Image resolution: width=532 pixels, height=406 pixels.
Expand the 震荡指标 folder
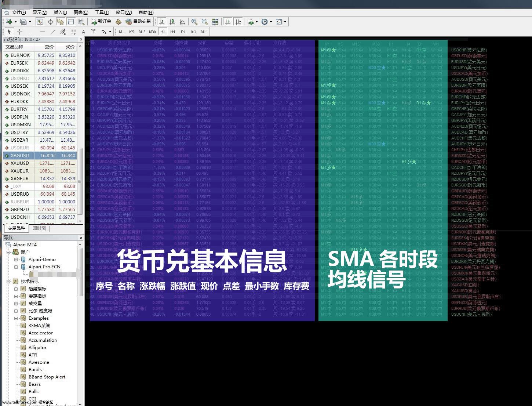[x=16, y=296]
